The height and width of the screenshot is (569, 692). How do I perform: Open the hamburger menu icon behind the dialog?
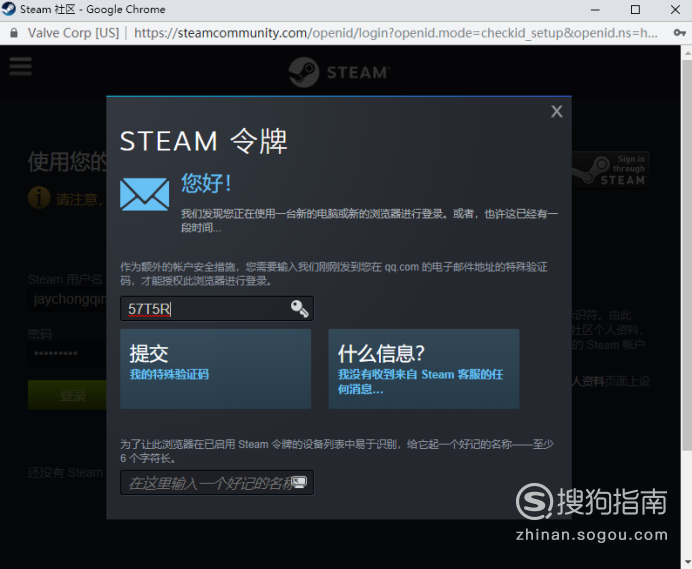coord(20,66)
